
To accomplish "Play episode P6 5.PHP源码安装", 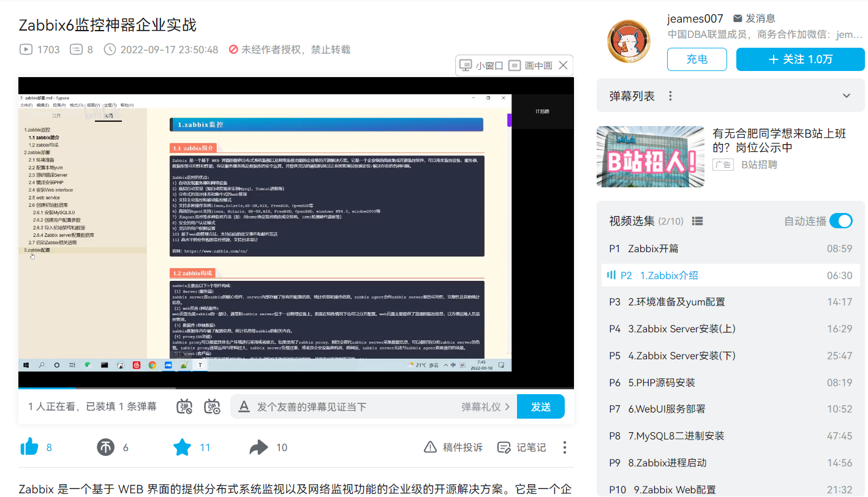I will [730, 383].
